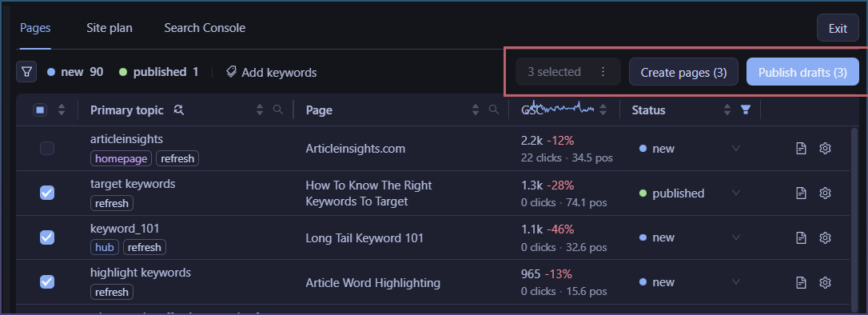Open the 3 selected dropdown box
The image size is (868, 315).
point(568,72)
